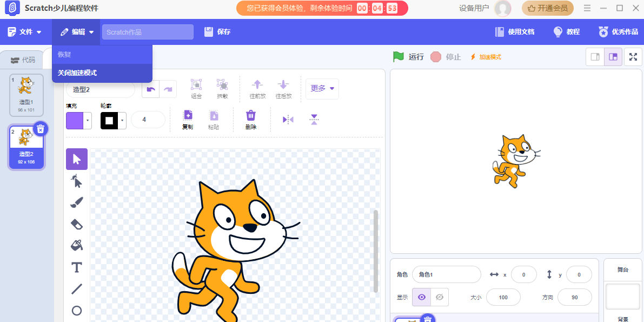Click the 保存 (Save) button

[x=217, y=32]
